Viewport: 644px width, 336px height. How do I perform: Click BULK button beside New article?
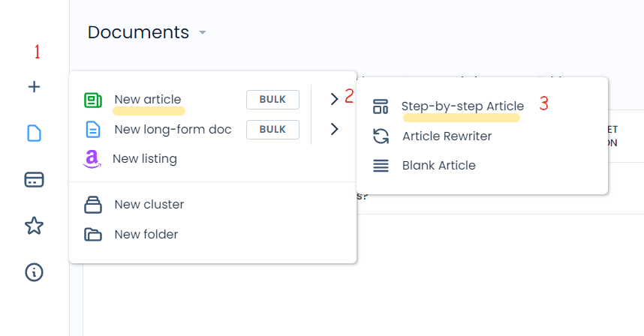tap(272, 100)
